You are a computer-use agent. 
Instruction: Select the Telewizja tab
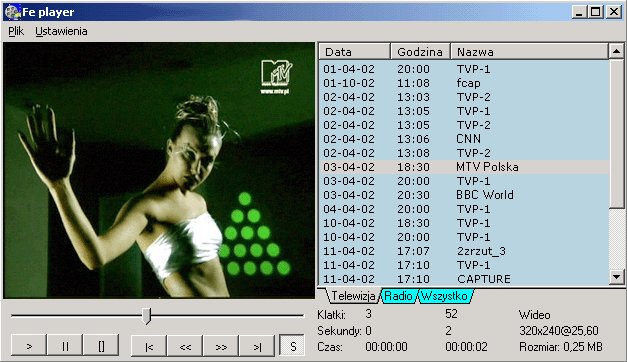click(353, 296)
